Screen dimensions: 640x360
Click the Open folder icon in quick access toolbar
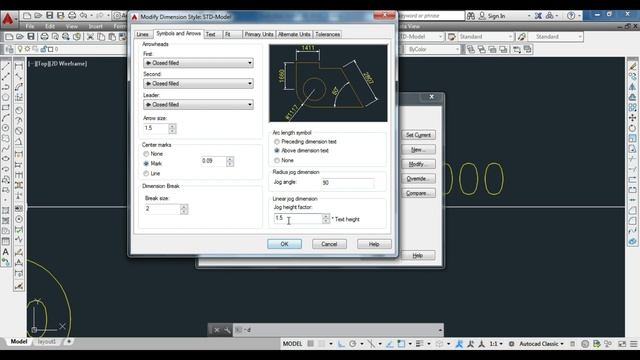pos(38,16)
